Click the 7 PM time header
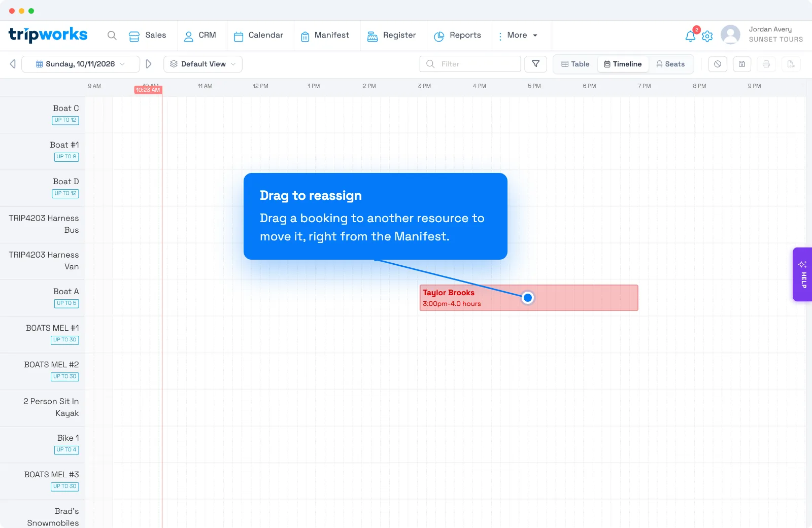 click(x=645, y=86)
